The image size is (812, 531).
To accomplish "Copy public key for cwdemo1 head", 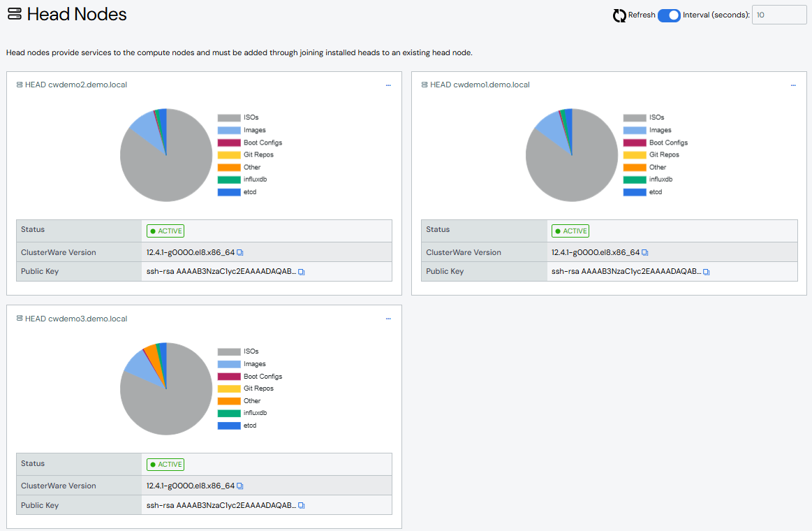I will tap(707, 272).
